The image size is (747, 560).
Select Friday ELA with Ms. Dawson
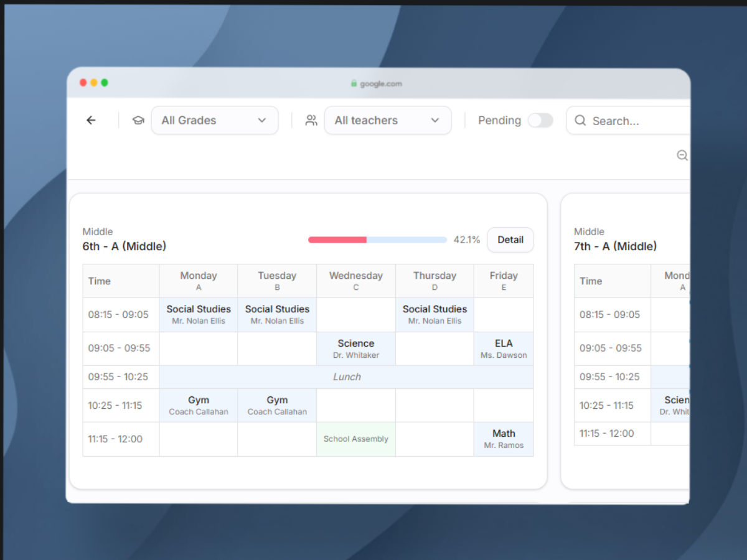504,348
